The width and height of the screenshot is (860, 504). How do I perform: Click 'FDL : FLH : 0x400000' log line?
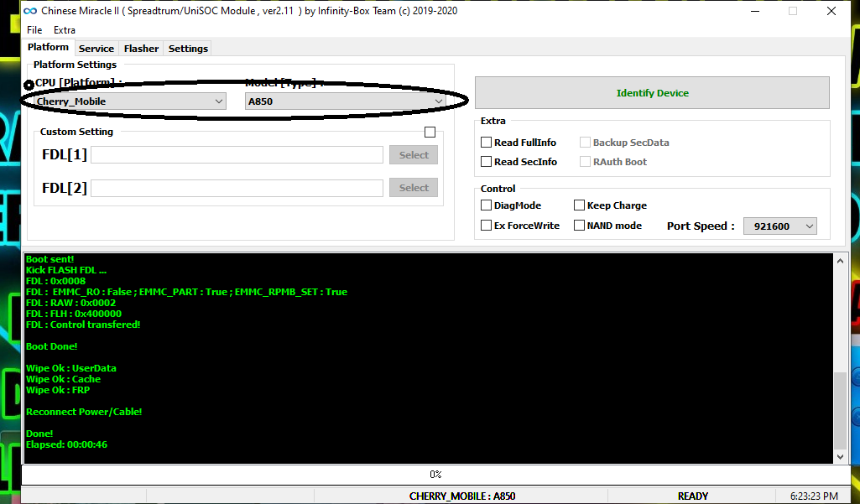74,314
